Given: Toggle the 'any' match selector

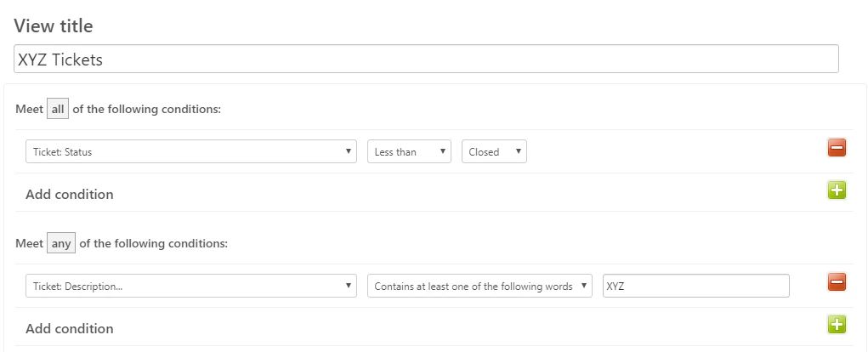Looking at the screenshot, I should pos(61,243).
